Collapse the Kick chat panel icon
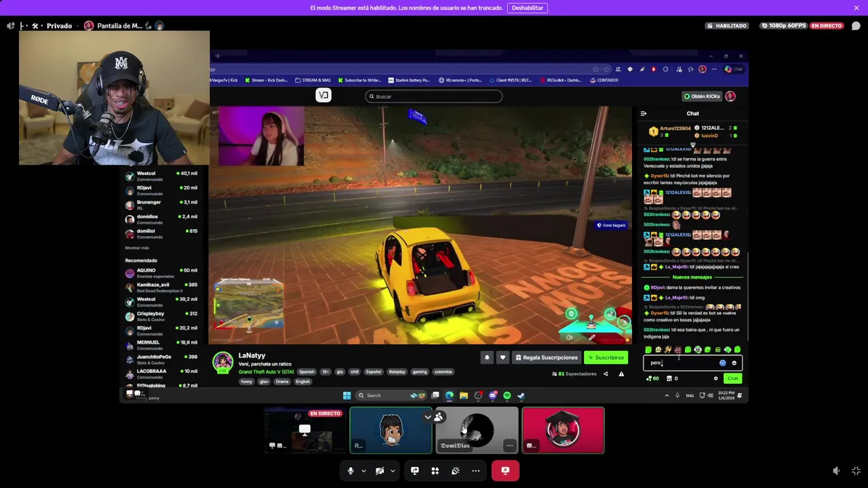The height and width of the screenshot is (488, 868). pyautogui.click(x=644, y=114)
